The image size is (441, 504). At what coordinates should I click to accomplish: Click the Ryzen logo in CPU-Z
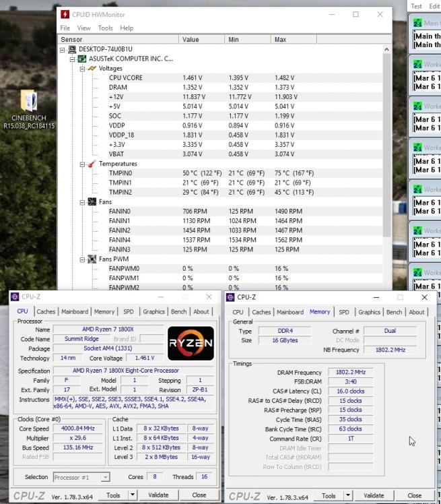191,343
